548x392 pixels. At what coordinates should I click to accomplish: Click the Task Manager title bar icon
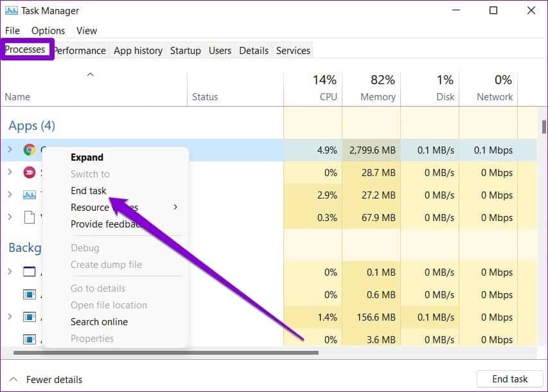pyautogui.click(x=11, y=10)
